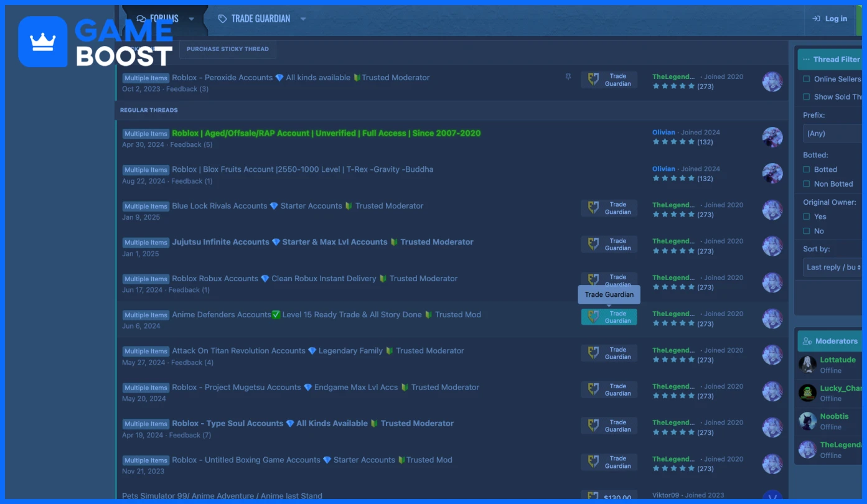The image size is (867, 504).
Task: Click the Trade Guardian badge on Attack On Titan thread
Action: (x=609, y=353)
